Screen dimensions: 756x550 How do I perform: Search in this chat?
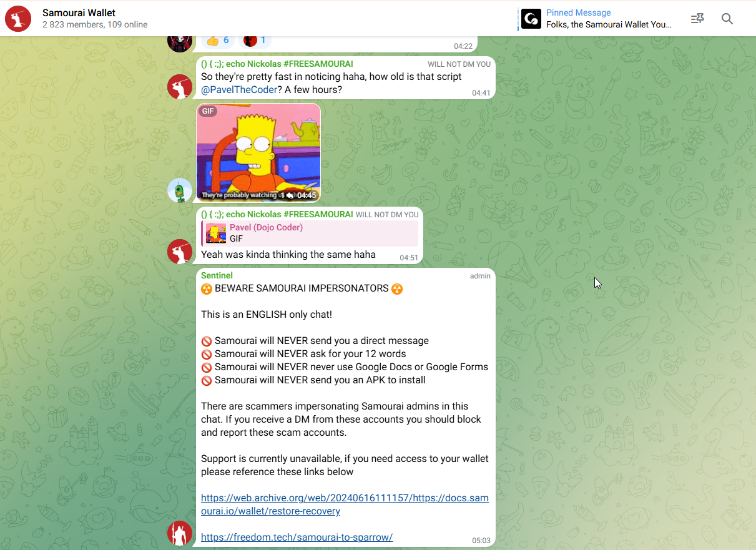click(727, 19)
